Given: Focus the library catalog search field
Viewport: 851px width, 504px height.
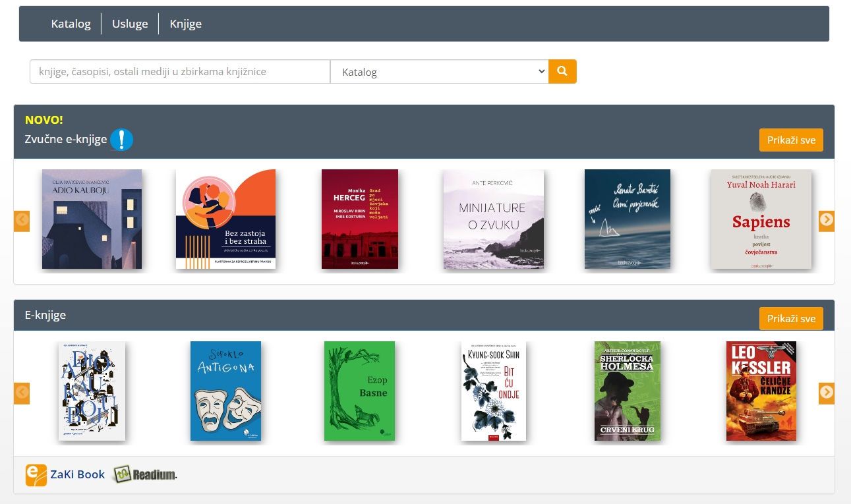Looking at the screenshot, I should pos(180,72).
